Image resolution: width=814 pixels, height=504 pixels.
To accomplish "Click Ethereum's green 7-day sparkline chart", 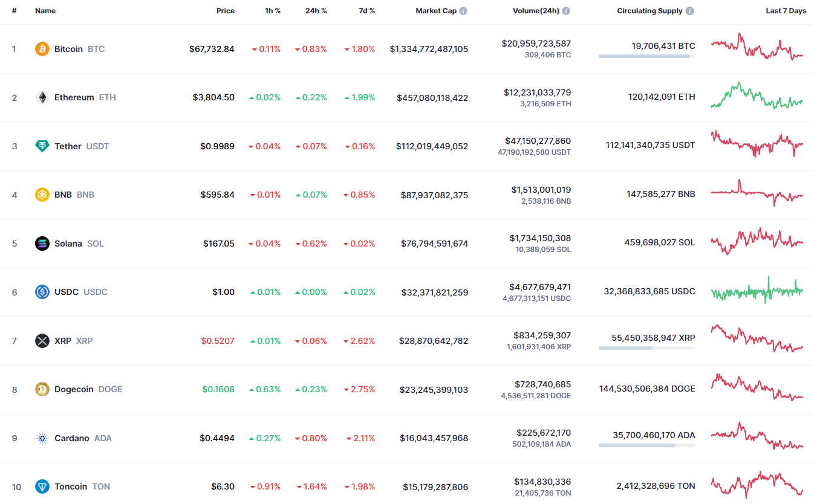I will click(757, 97).
